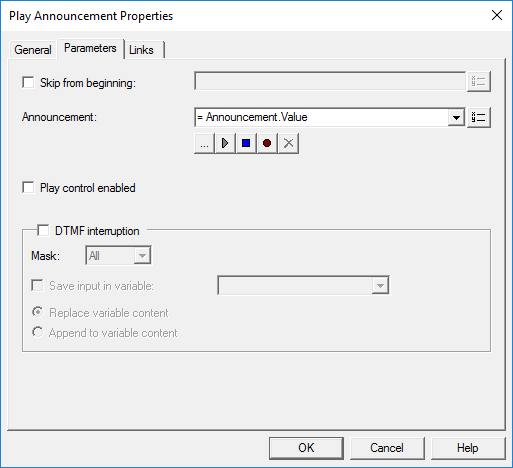Enable the DTMF interruption checkbox

coord(43,230)
